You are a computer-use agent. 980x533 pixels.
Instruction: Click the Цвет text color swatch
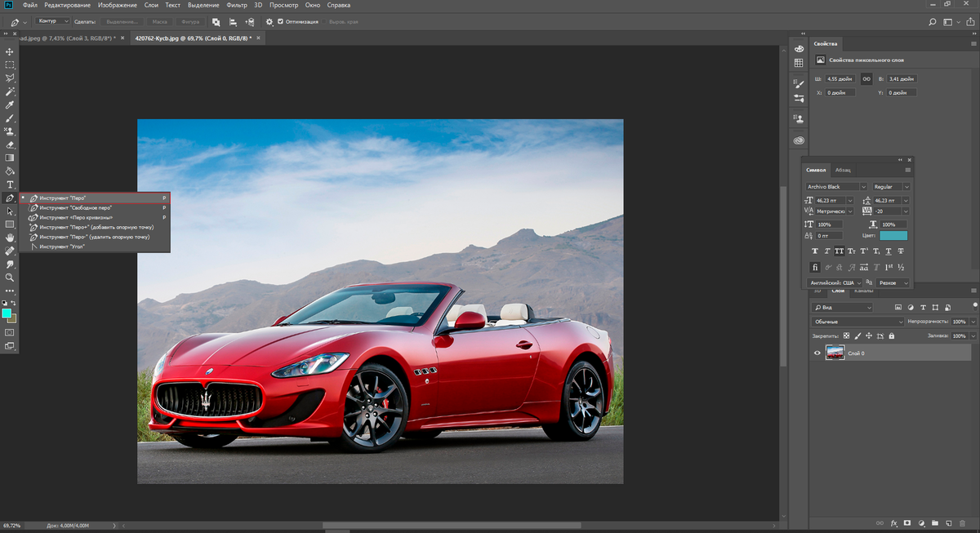point(893,236)
